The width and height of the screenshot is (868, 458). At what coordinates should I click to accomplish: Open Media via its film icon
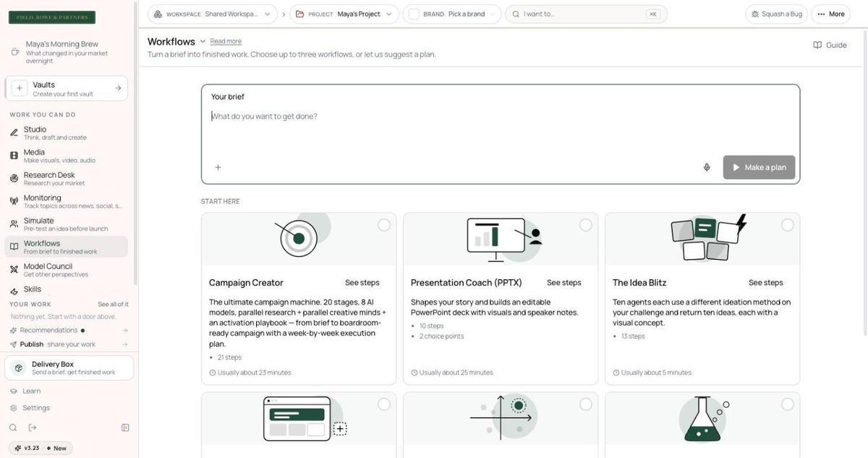[x=14, y=156]
